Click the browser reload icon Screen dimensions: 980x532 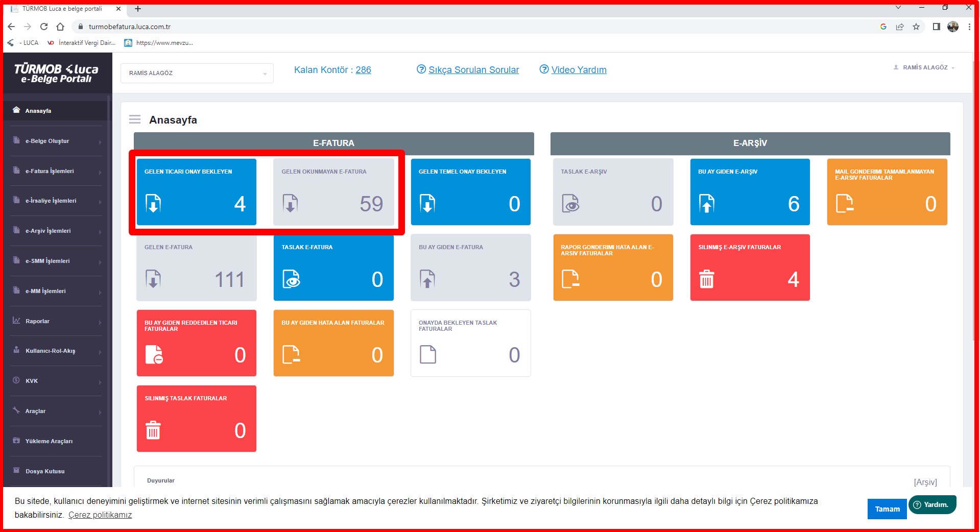tap(44, 27)
